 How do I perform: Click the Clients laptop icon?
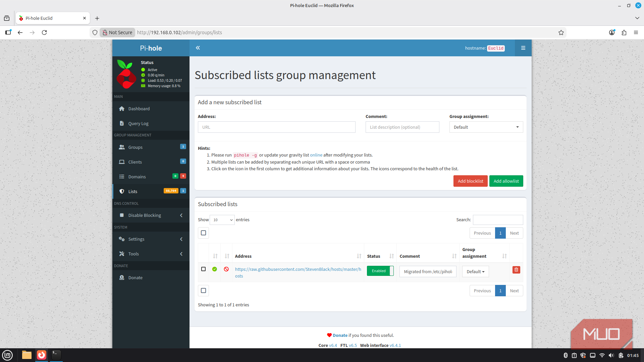click(x=122, y=162)
